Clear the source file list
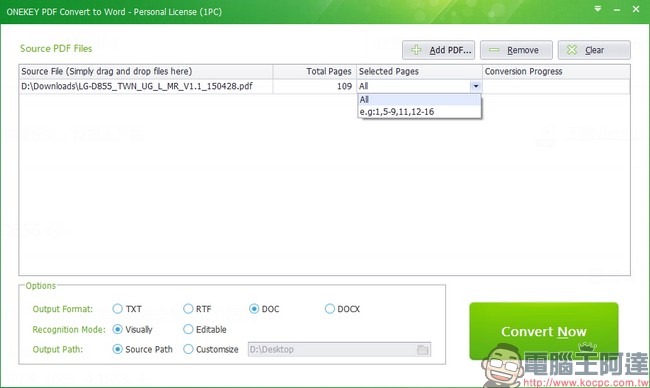 pyautogui.click(x=594, y=50)
